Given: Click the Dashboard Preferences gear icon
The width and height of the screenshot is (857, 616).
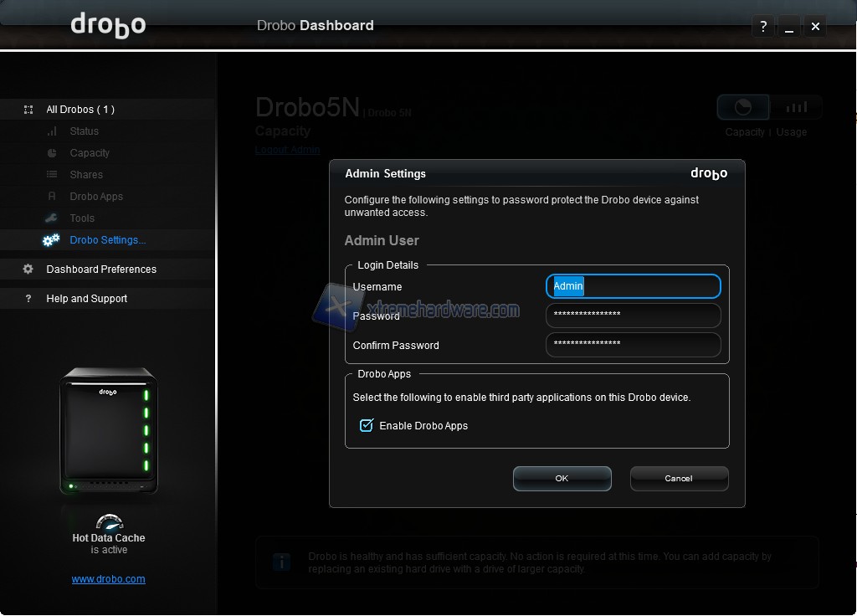Looking at the screenshot, I should (x=28, y=269).
